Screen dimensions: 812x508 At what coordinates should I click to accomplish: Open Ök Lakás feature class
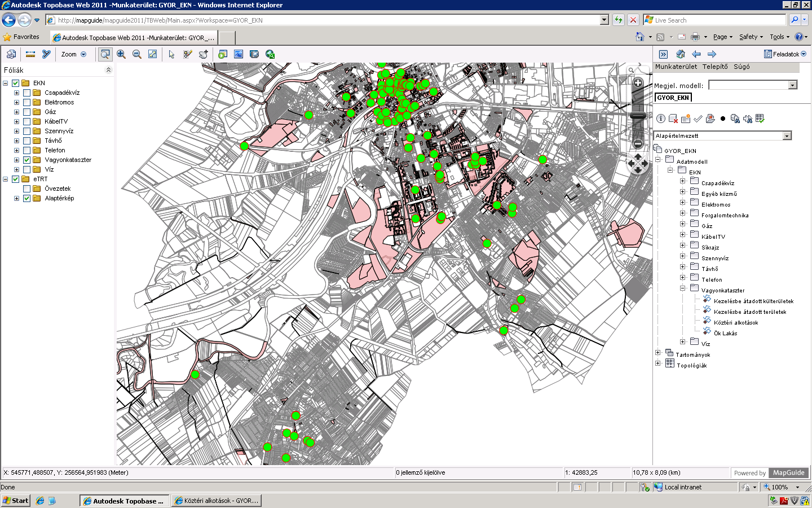click(725, 334)
